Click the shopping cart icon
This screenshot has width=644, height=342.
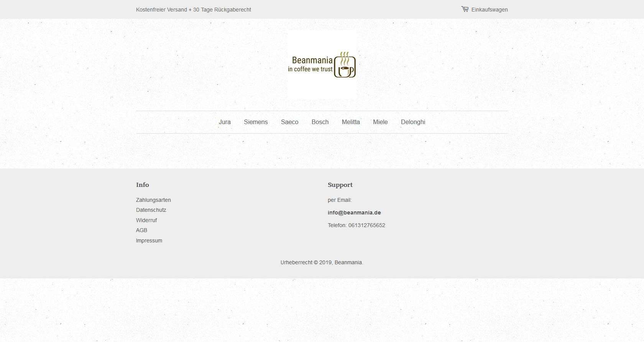pos(465,9)
